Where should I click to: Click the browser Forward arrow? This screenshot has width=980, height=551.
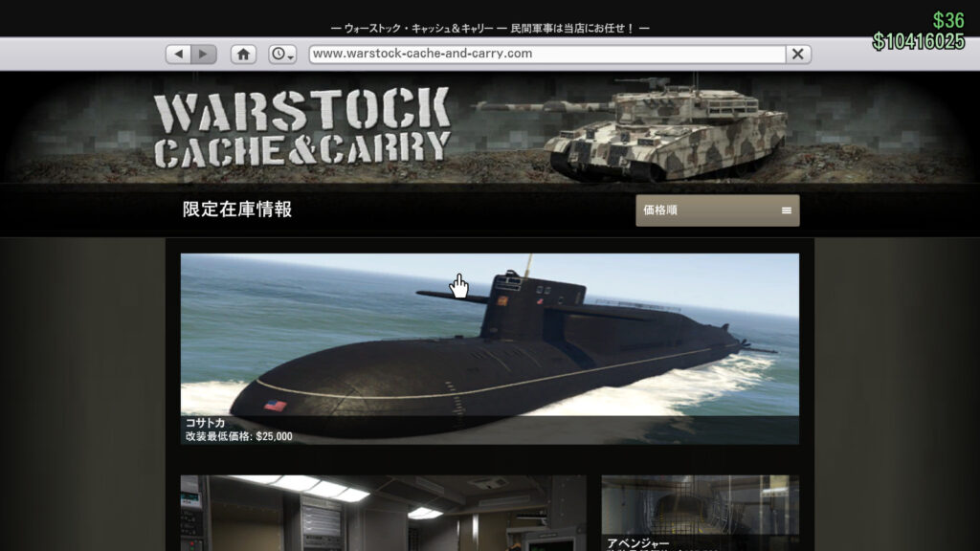click(201, 54)
